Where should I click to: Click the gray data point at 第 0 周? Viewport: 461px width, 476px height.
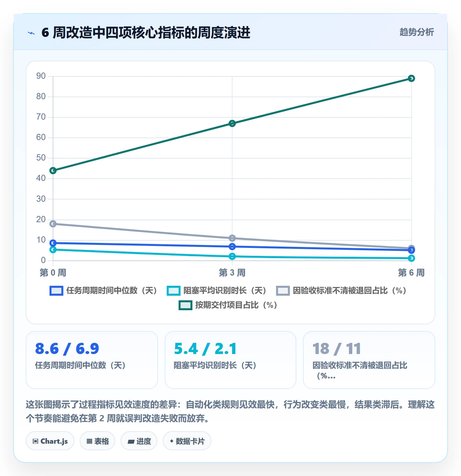coord(53,224)
